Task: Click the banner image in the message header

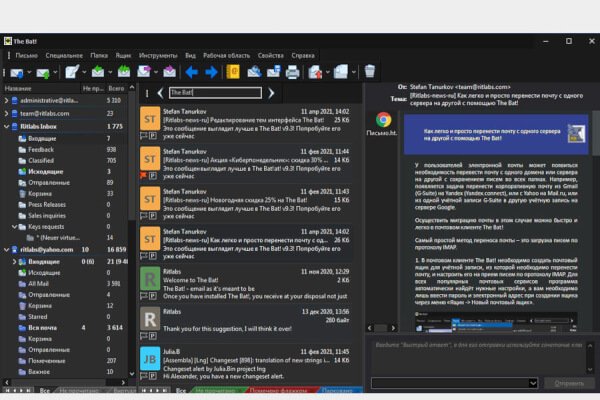Action: point(576,134)
